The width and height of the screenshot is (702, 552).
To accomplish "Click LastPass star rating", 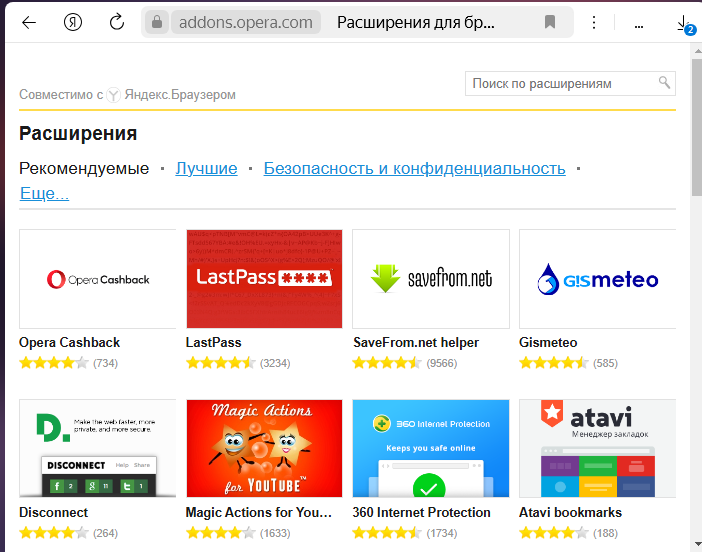I will coord(221,363).
